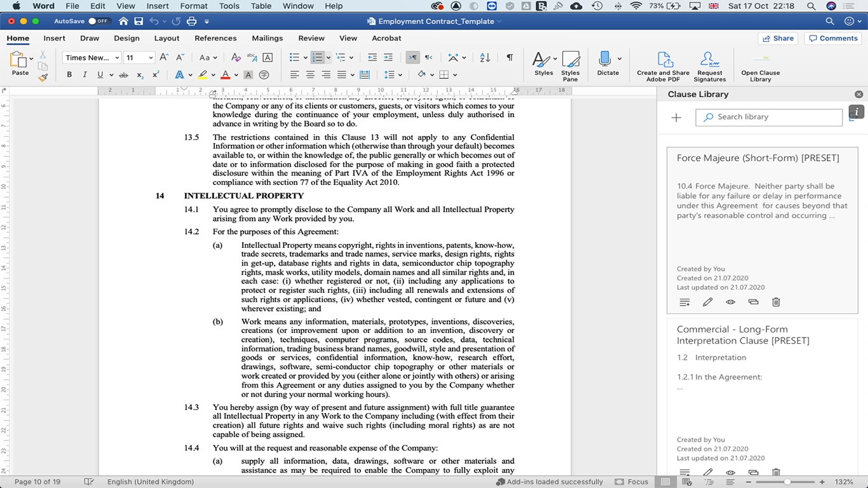Switch to the References ribbon tab
This screenshot has height=488, width=868.
point(215,38)
